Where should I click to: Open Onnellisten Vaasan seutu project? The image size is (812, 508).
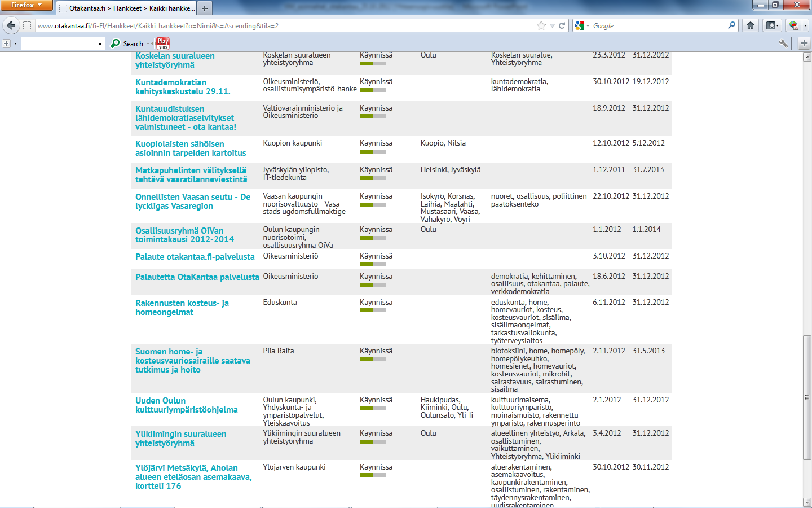[x=193, y=202]
